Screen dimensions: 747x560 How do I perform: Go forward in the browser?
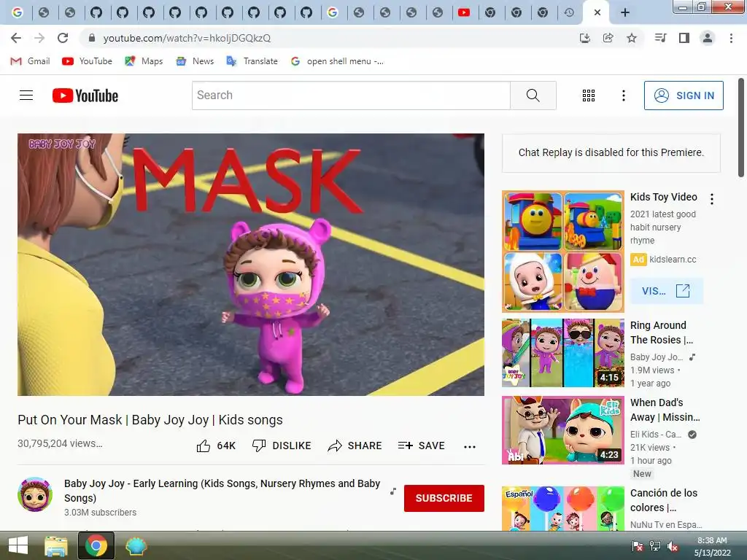click(x=39, y=38)
